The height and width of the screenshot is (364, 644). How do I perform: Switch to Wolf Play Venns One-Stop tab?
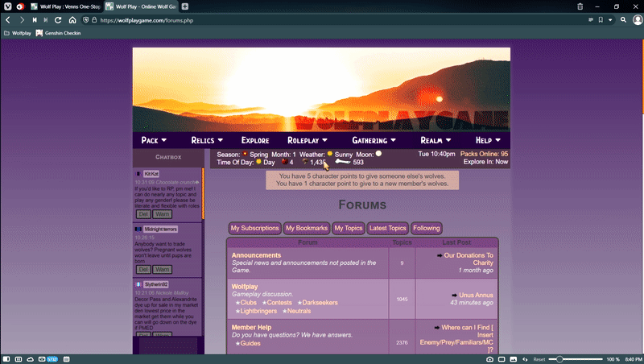tap(66, 6)
